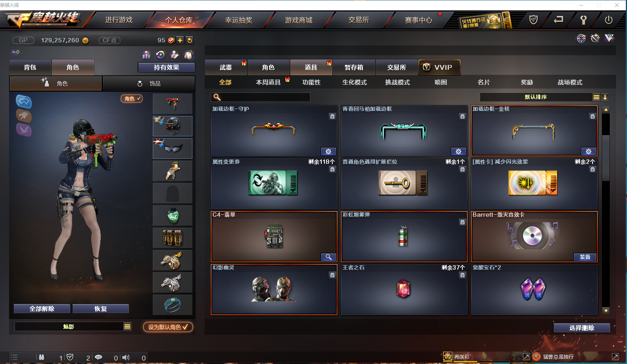Click magnifier icon on C4-翡翠 item
Screen dimensions: 627x364
point(328,257)
